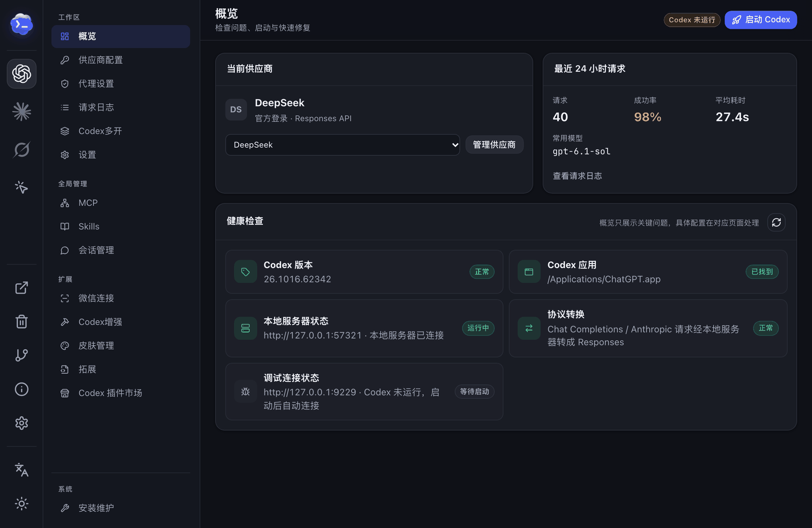Click the Codex 版本 tag icon
This screenshot has height=528, width=812.
click(246, 272)
